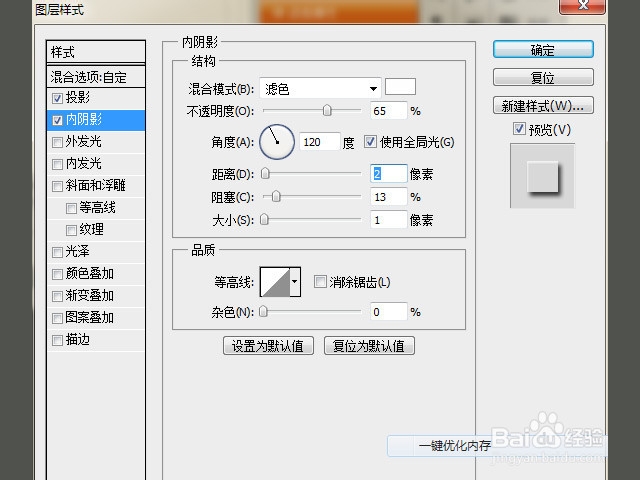Enable the 描边 stroke checkbox
The width and height of the screenshot is (640, 480).
[57, 340]
